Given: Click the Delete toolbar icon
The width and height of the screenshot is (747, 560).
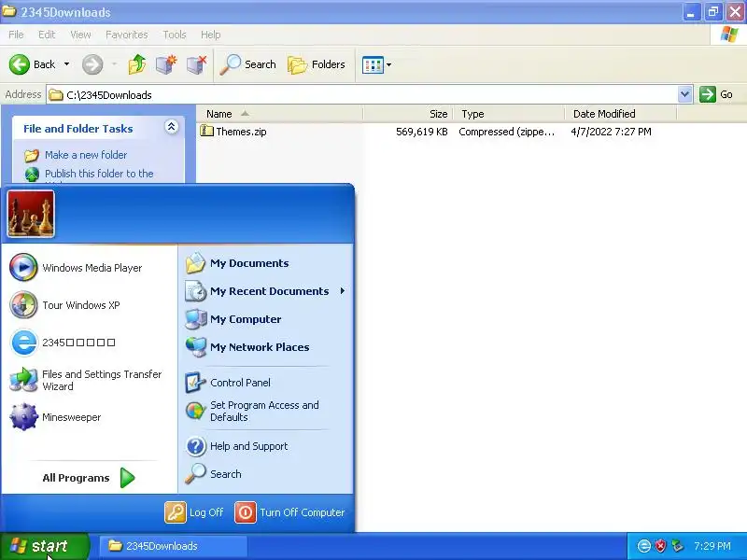Looking at the screenshot, I should tap(196, 64).
